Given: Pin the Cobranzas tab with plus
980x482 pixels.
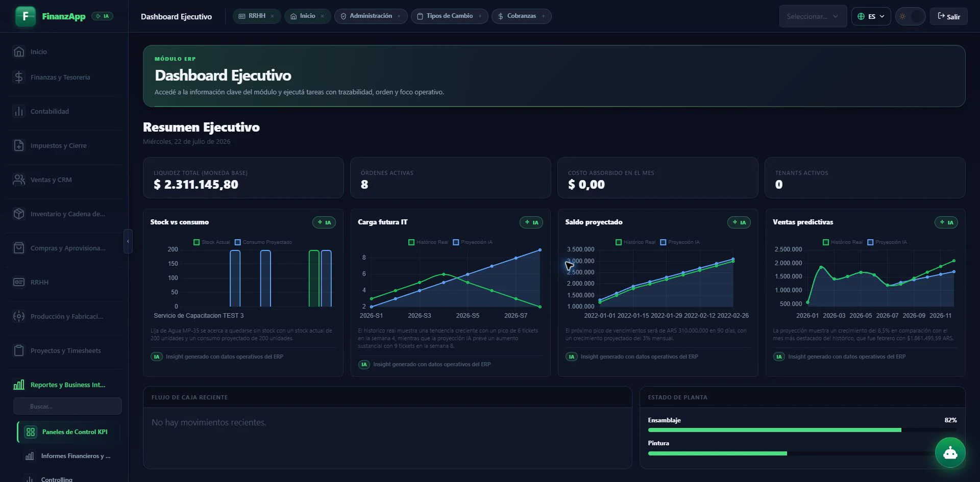Looking at the screenshot, I should click(x=543, y=16).
